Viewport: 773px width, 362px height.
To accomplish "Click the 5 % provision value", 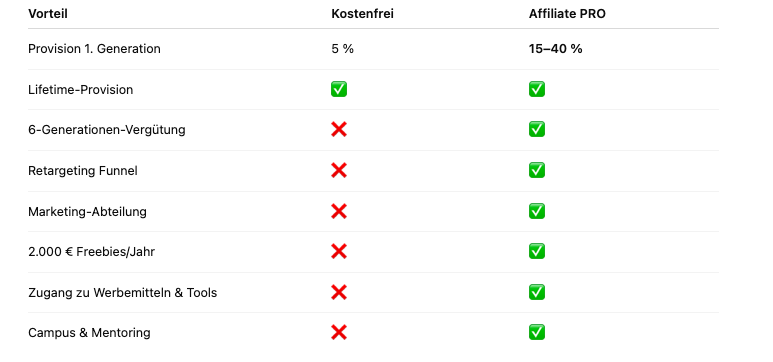I will (343, 49).
